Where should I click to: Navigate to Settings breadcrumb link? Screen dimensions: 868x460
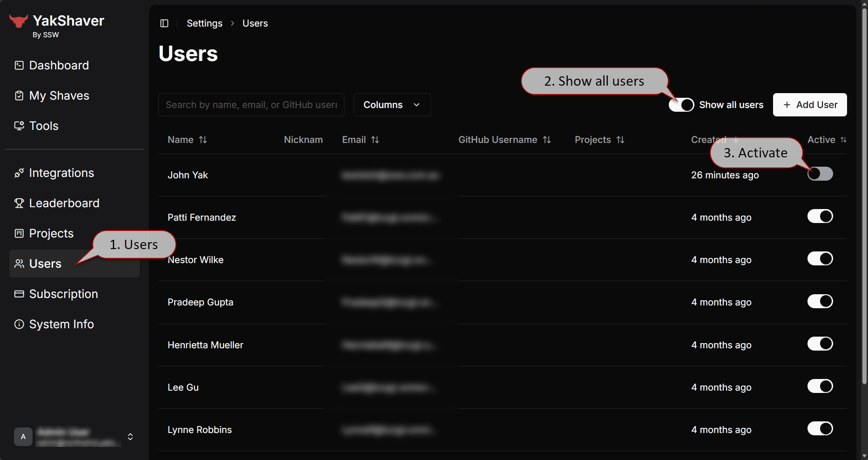tap(204, 23)
